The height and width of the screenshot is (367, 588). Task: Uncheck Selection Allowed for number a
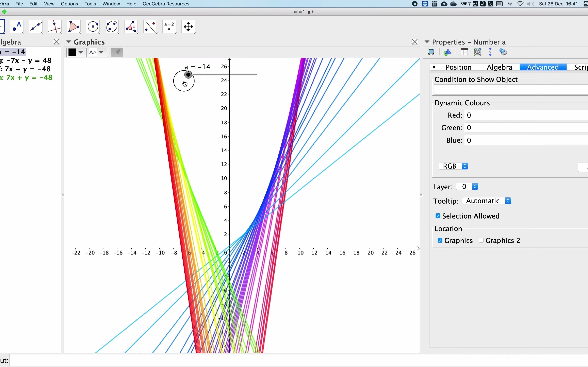point(437,216)
